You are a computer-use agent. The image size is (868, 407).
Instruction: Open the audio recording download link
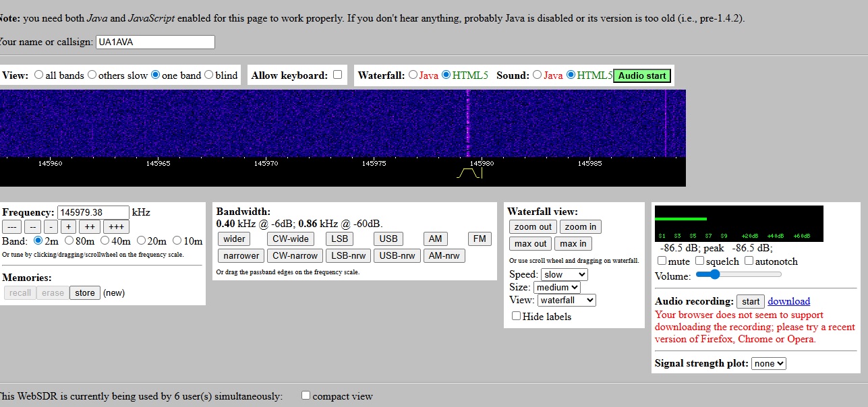click(788, 301)
